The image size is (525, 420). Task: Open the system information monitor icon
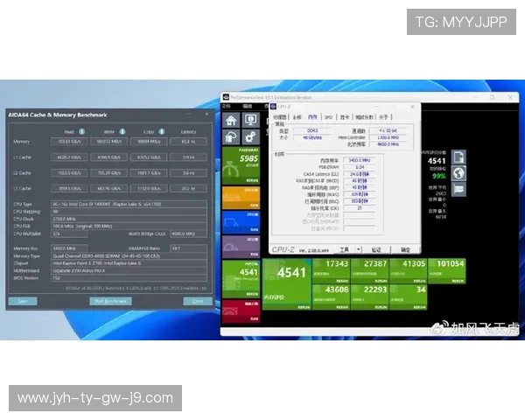coord(250,121)
